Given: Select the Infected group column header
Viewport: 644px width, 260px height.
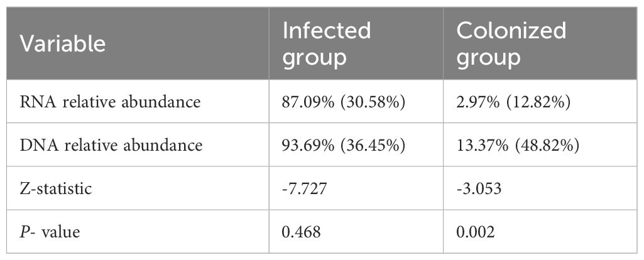Looking at the screenshot, I should click(326, 43).
